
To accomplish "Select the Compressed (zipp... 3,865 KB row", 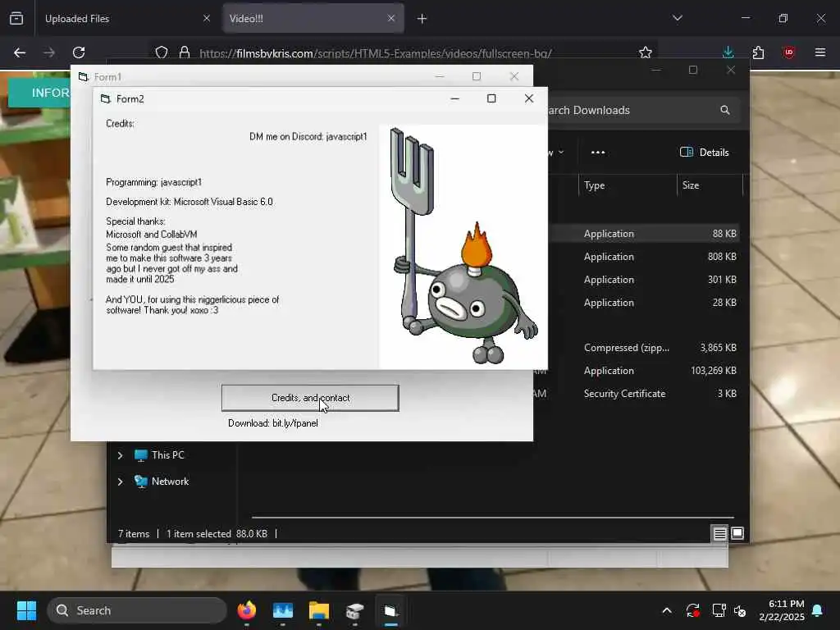I will pos(644,348).
